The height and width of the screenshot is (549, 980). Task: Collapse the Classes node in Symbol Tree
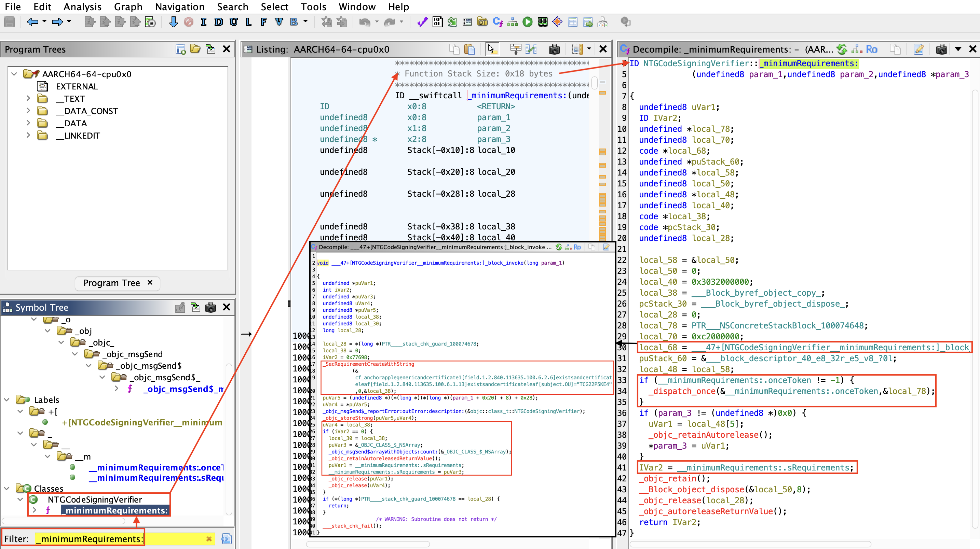coord(7,488)
